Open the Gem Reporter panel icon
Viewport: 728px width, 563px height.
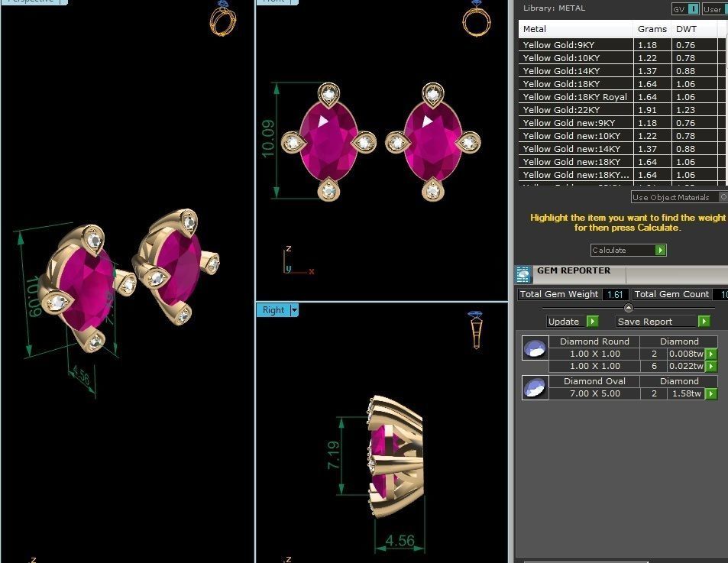tap(523, 275)
